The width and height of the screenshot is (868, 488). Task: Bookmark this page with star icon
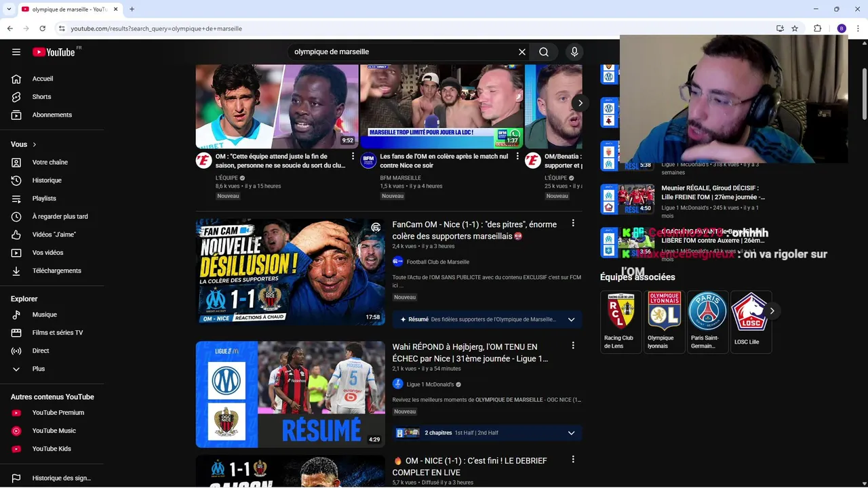pos(795,28)
